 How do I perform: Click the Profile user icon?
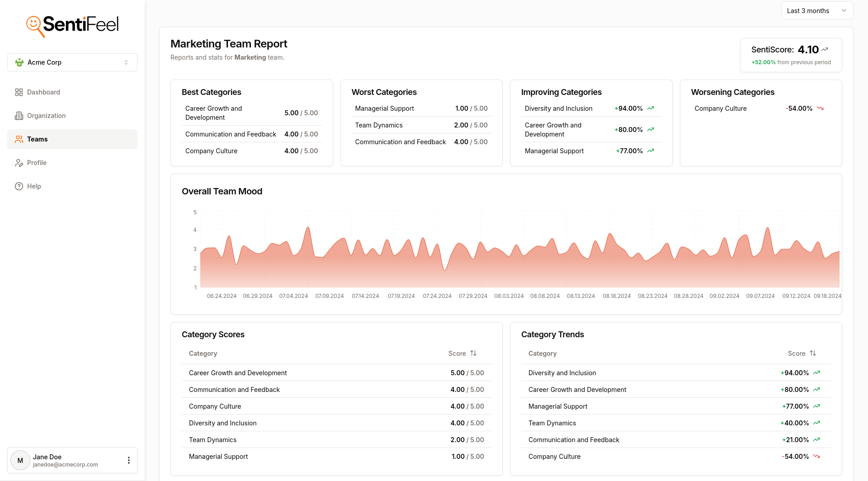[19, 163]
